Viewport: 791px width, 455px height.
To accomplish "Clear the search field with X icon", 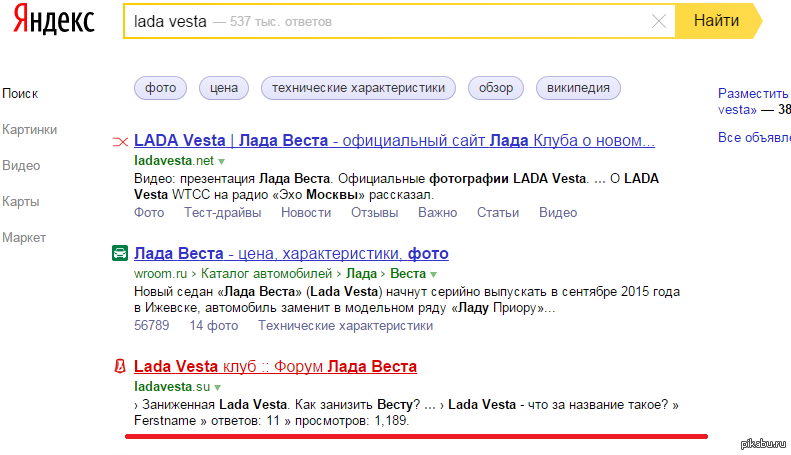I will 659,21.
